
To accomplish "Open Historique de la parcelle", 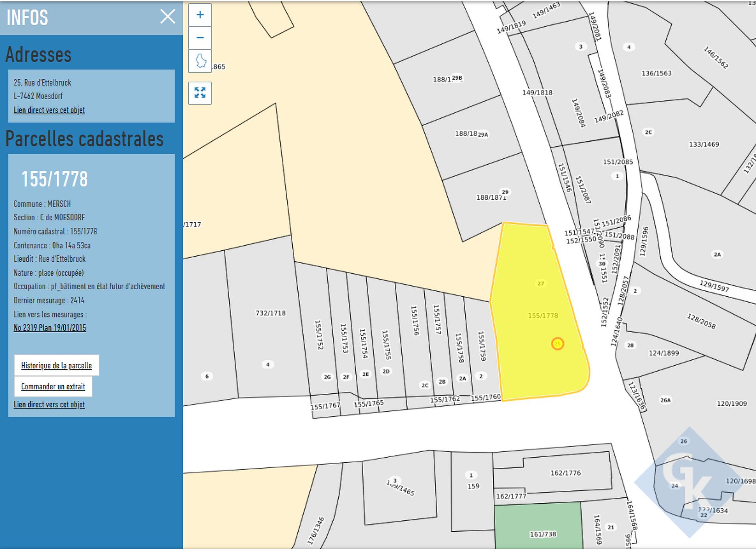I will [56, 365].
